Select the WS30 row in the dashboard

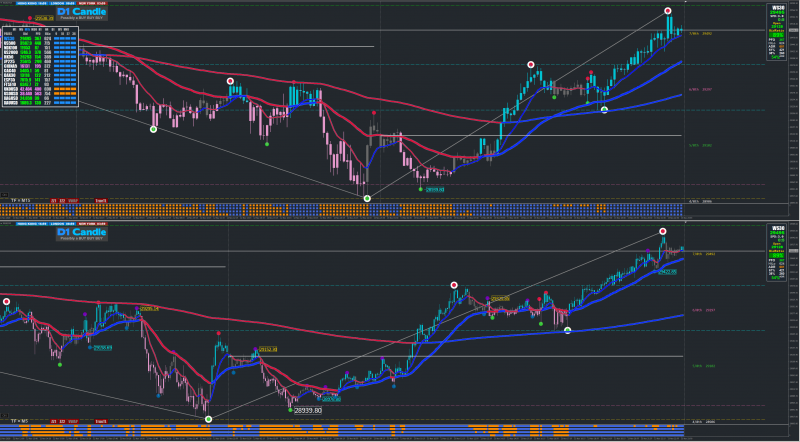pos(40,38)
